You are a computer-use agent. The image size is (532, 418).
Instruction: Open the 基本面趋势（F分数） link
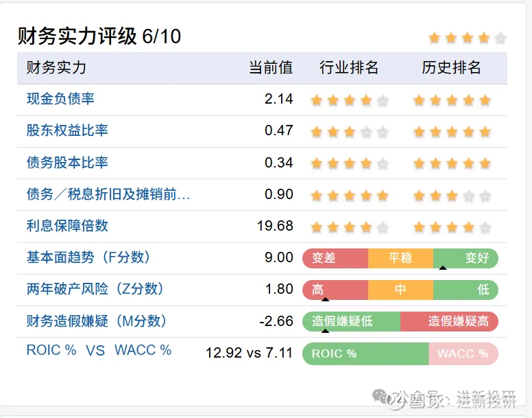point(88,257)
